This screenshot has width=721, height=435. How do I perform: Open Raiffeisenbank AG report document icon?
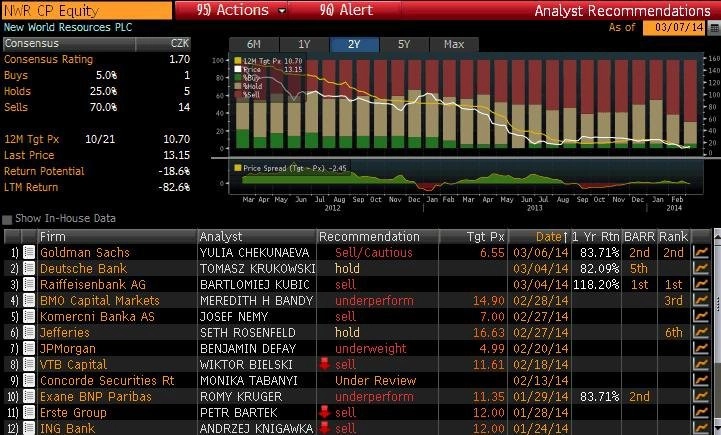29,285
